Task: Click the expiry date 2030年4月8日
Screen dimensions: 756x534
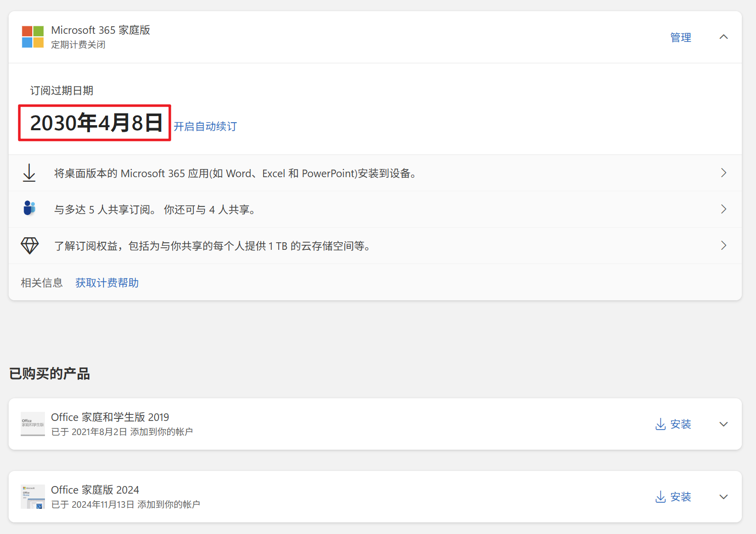Action: point(96,123)
